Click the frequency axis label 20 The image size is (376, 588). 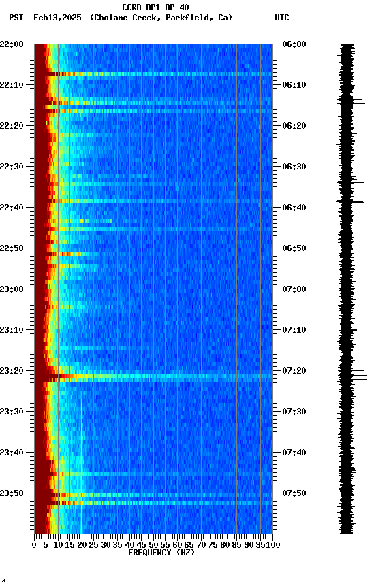[82, 545]
